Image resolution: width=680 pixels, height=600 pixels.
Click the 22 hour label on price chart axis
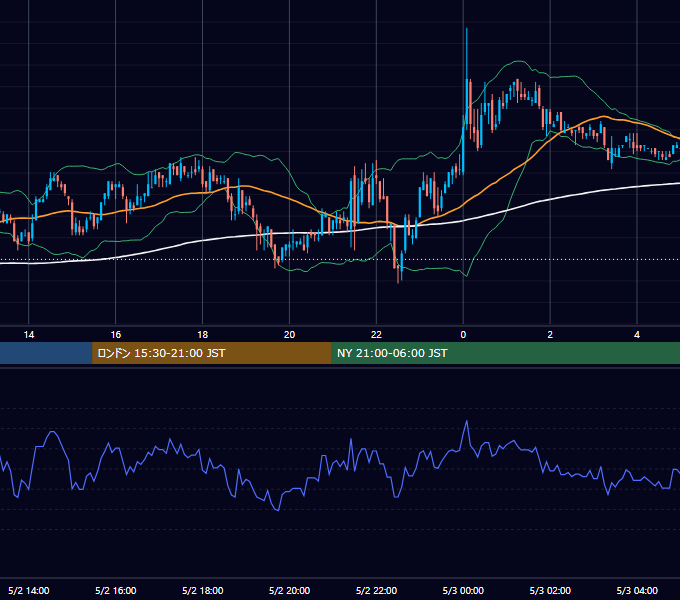pos(376,335)
